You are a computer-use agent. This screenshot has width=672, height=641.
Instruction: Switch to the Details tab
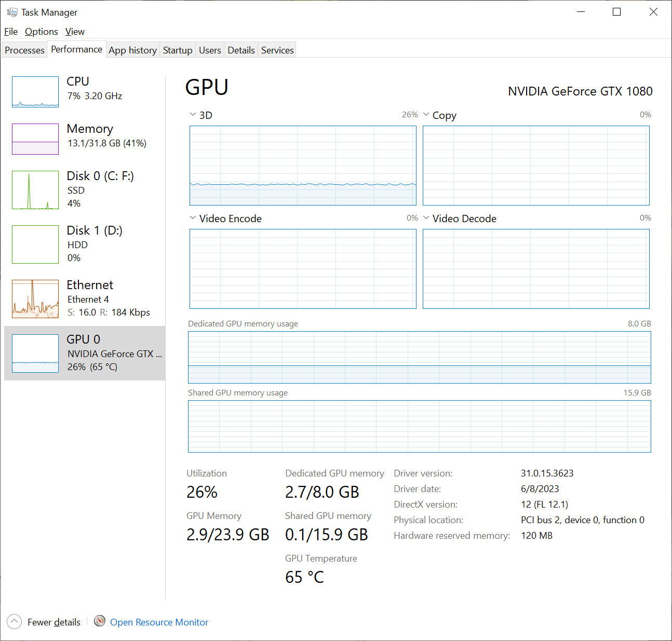pos(241,50)
